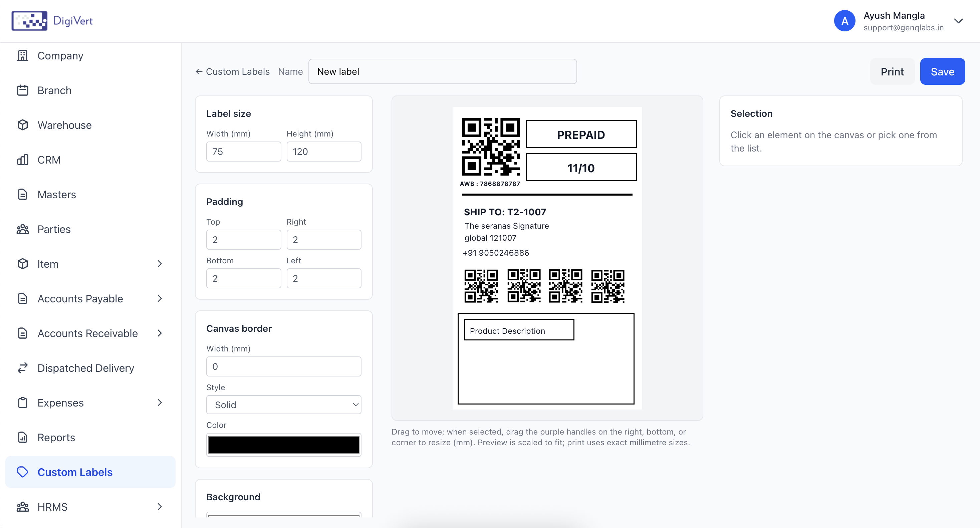The height and width of the screenshot is (528, 980).
Task: Click the label Name input field
Action: [442, 71]
